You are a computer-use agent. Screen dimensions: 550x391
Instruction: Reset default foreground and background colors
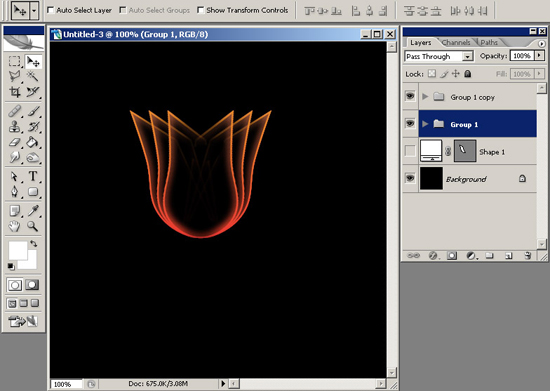11,267
